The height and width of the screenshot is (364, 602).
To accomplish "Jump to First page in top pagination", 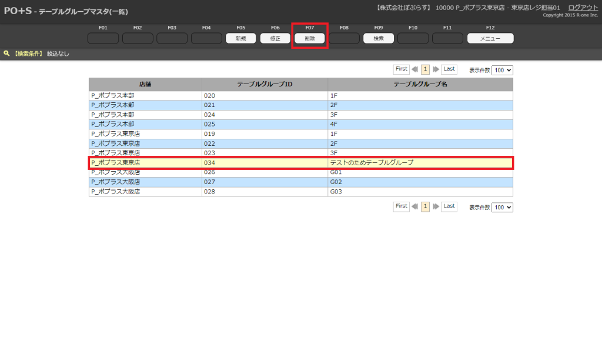I will click(x=401, y=69).
